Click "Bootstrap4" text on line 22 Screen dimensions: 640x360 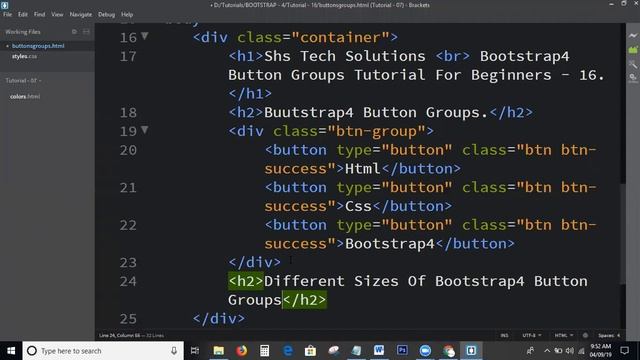[390, 244]
